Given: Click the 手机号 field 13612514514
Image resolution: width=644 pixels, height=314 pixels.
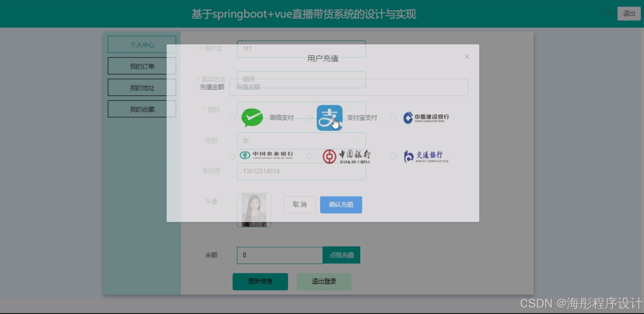Looking at the screenshot, I should coord(301,171).
